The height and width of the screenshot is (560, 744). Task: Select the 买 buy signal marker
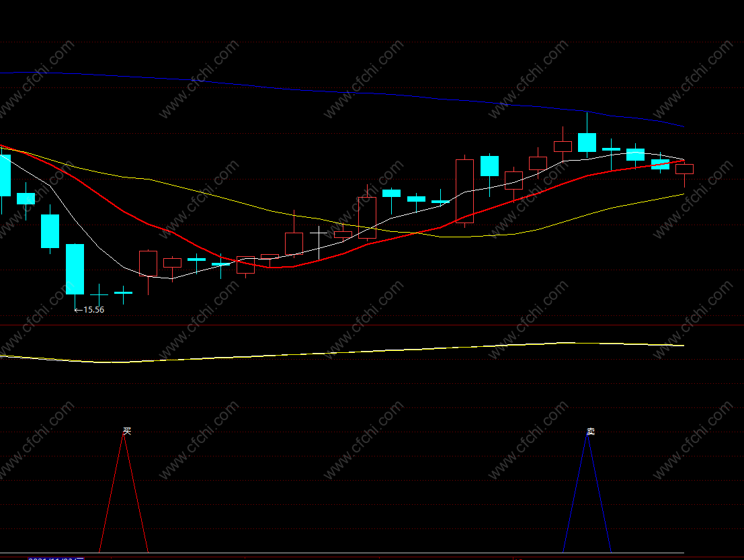(127, 431)
